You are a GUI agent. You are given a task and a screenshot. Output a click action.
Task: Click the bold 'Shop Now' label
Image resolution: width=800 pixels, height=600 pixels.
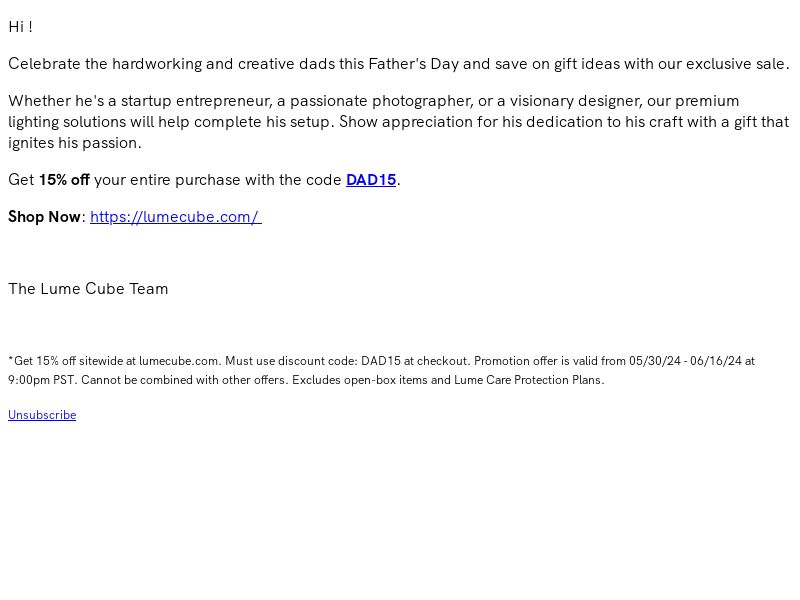[44, 217]
